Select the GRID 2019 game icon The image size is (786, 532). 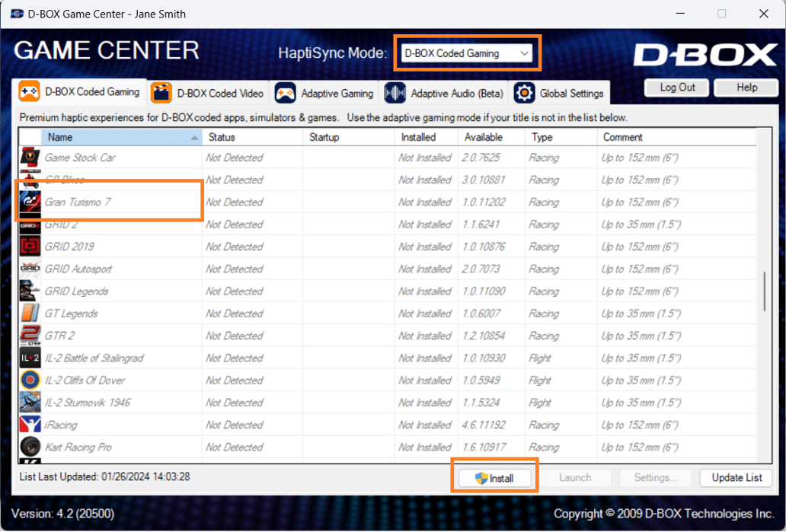click(x=30, y=247)
